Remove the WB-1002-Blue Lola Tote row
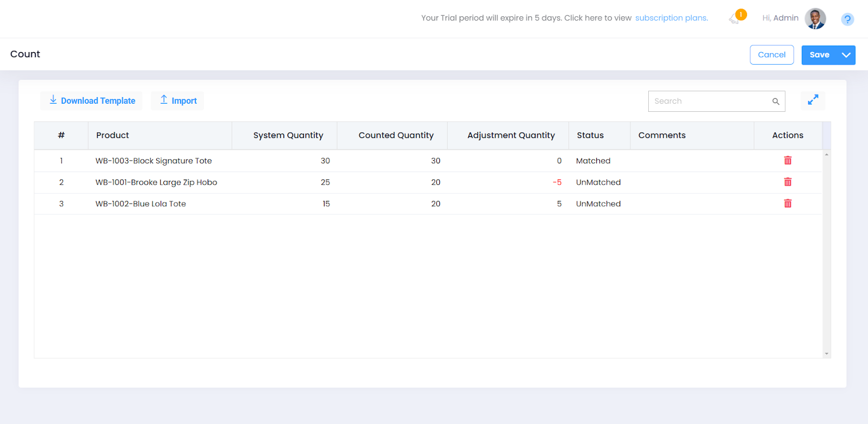 click(788, 204)
